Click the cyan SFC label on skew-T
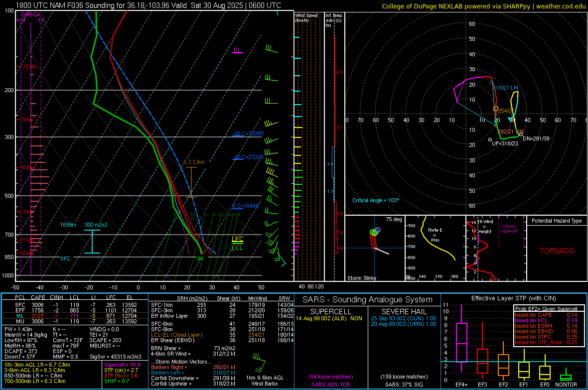 [65, 259]
